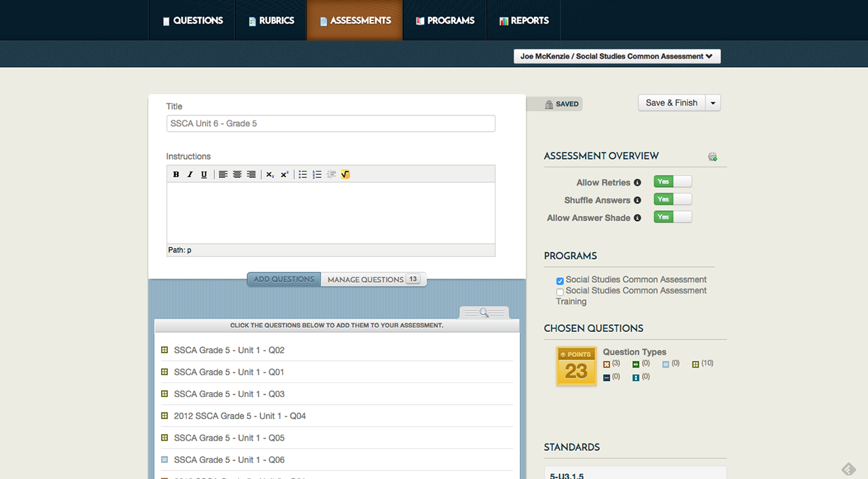
Task: Apply subscript formatting
Action: tap(270, 174)
